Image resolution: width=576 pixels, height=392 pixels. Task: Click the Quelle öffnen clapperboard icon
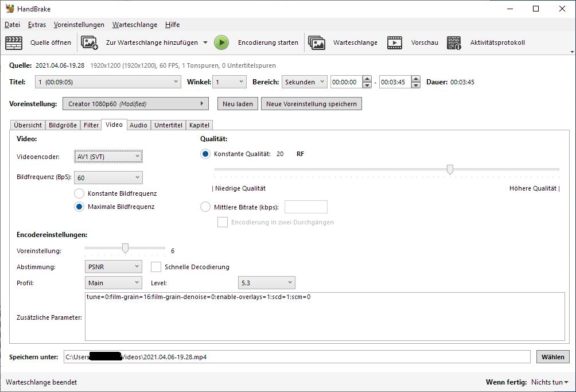(x=14, y=42)
